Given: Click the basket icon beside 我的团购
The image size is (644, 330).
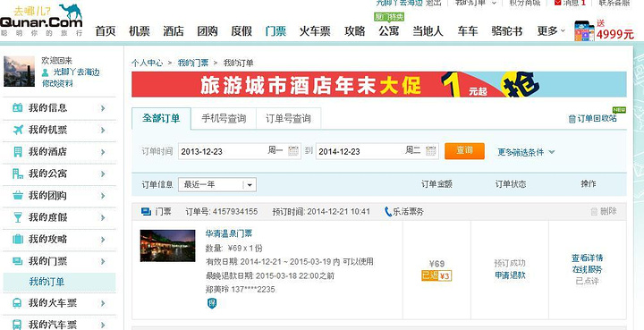Looking at the screenshot, I should click(x=18, y=196).
